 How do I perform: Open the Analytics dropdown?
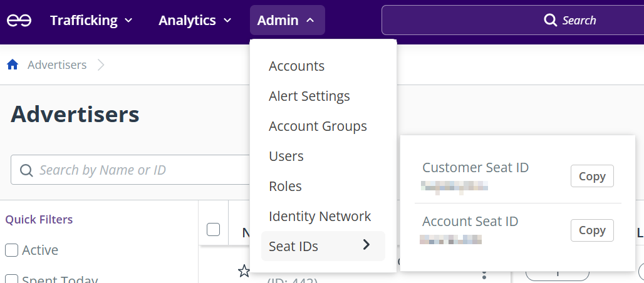(x=195, y=21)
